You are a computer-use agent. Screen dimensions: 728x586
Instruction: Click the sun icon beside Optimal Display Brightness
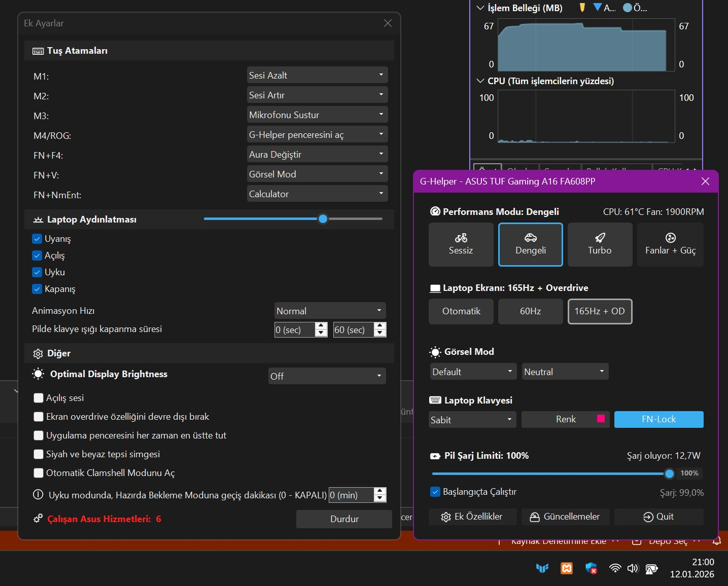click(x=38, y=374)
